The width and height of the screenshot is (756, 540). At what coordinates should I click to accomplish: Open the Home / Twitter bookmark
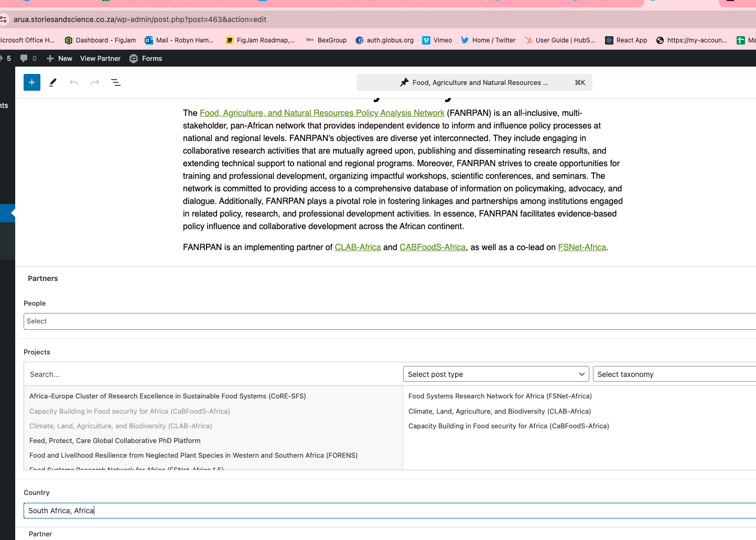[488, 40]
